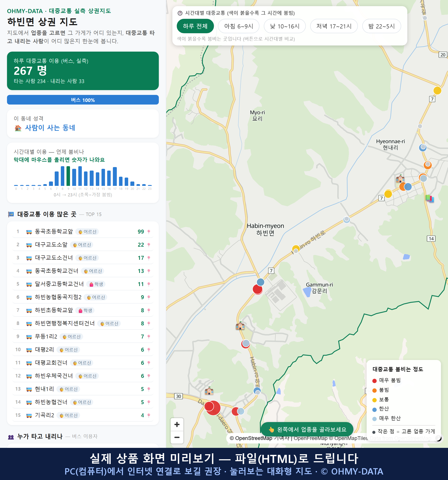Click the school building icon near Hyeonnae-ri
This screenshot has height=480, width=448.
pyautogui.click(x=400, y=179)
